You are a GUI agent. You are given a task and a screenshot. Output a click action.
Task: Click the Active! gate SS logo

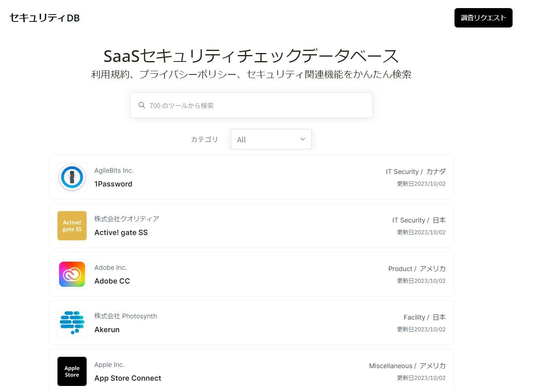(72, 226)
